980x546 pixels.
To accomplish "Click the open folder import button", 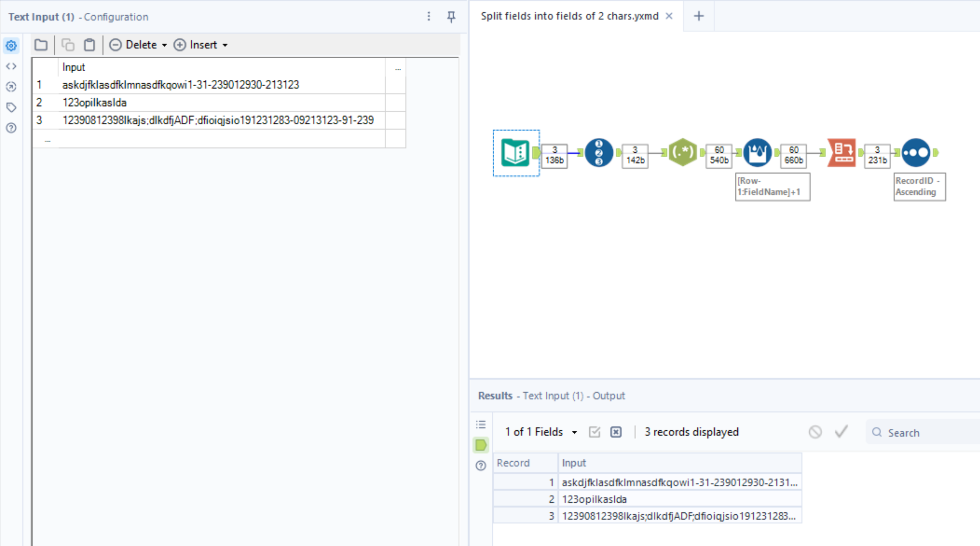I will pyautogui.click(x=41, y=45).
